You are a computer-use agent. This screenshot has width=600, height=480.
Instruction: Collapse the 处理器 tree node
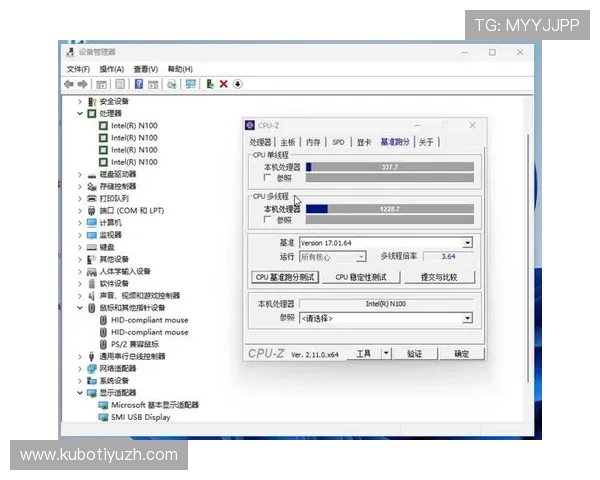pyautogui.click(x=81, y=113)
